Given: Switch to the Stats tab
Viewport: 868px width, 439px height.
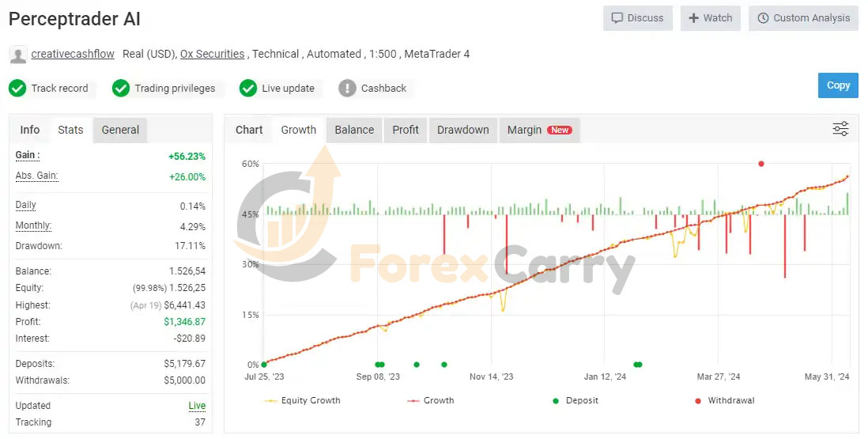Looking at the screenshot, I should pyautogui.click(x=70, y=130).
